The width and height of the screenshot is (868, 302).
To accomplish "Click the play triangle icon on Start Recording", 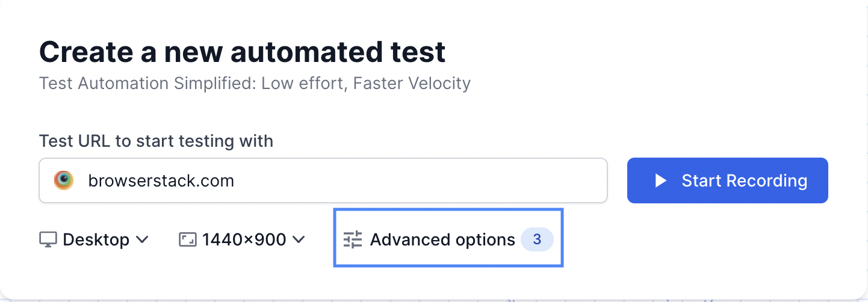I will (661, 180).
